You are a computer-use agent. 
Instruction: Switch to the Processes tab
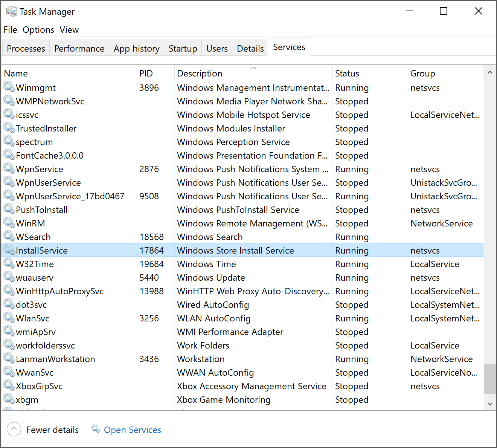(26, 49)
